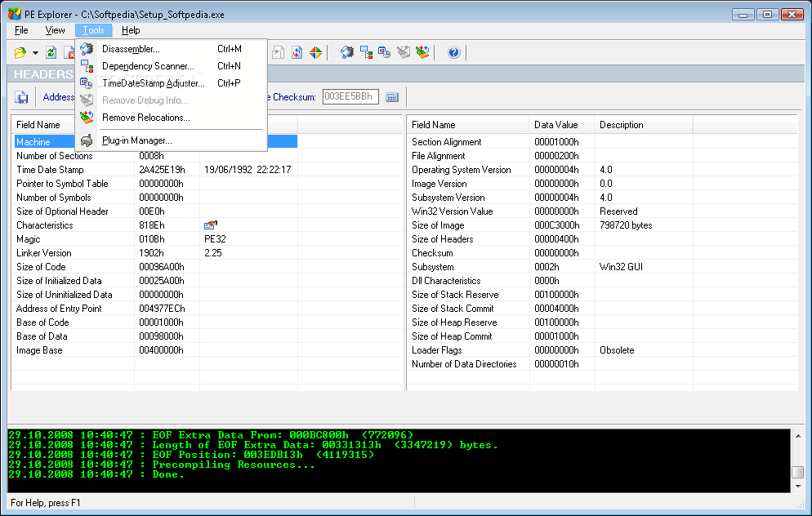Click the Close File toolbar icon

(69, 52)
